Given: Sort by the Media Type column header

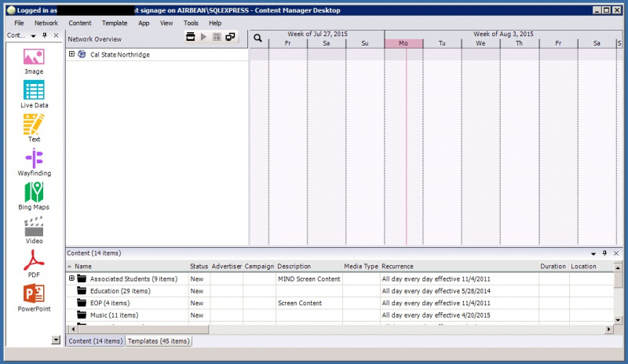Looking at the screenshot, I should click(361, 266).
